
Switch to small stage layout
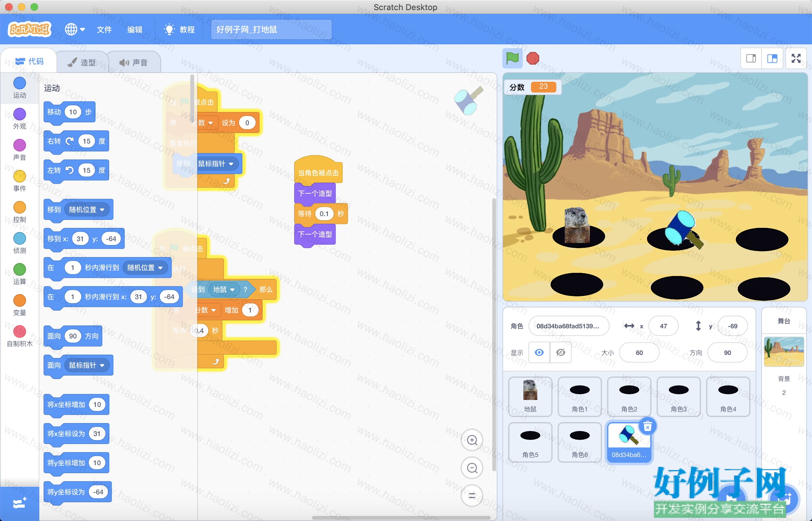[751, 59]
